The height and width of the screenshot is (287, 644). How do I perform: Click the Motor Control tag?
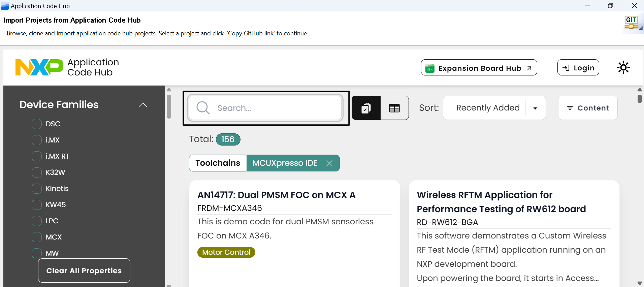226,252
